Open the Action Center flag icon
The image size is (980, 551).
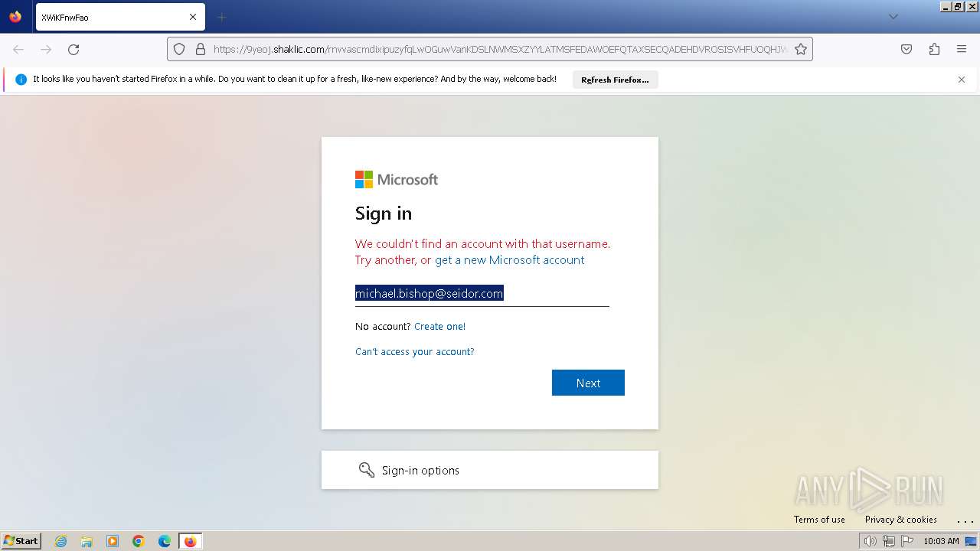907,541
